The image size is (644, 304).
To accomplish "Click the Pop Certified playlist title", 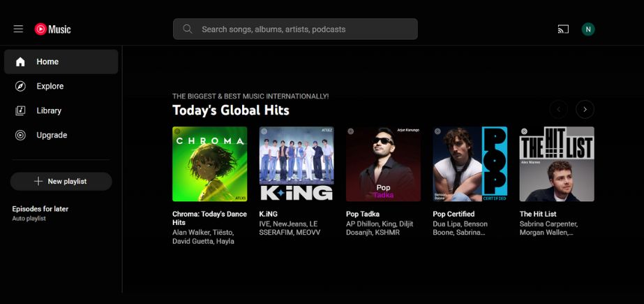I will [x=454, y=214].
